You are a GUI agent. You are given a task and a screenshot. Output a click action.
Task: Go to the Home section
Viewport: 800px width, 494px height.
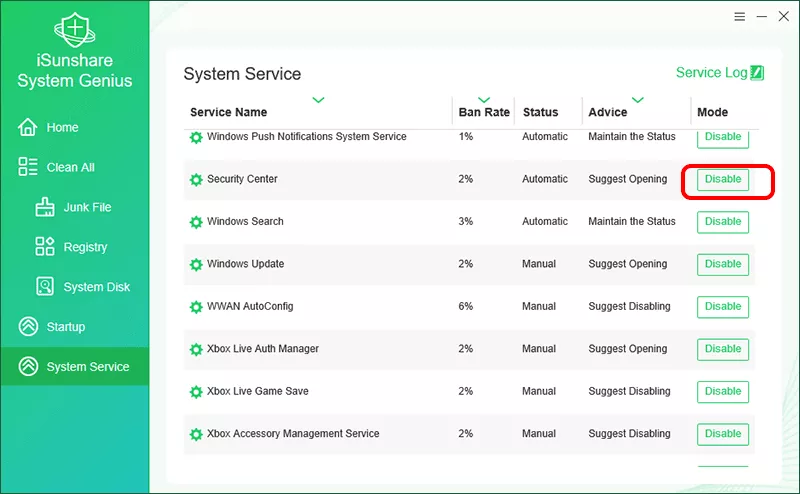[62, 127]
